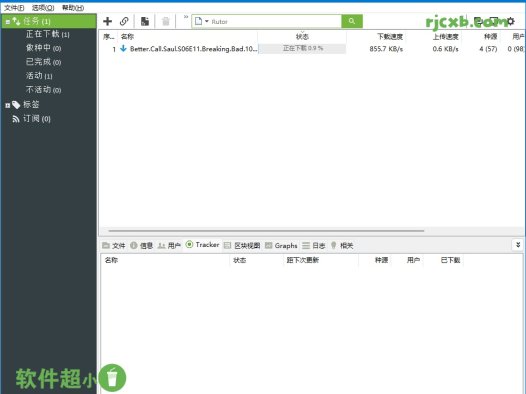
Task: Click the green search button
Action: tap(352, 21)
